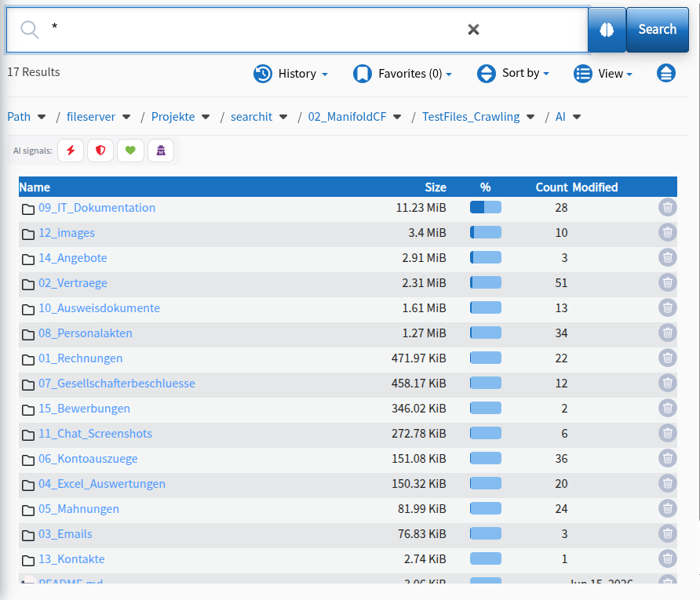Open the 08_Personalakten folder link
Image resolution: width=700 pixels, height=600 pixels.
[86, 333]
